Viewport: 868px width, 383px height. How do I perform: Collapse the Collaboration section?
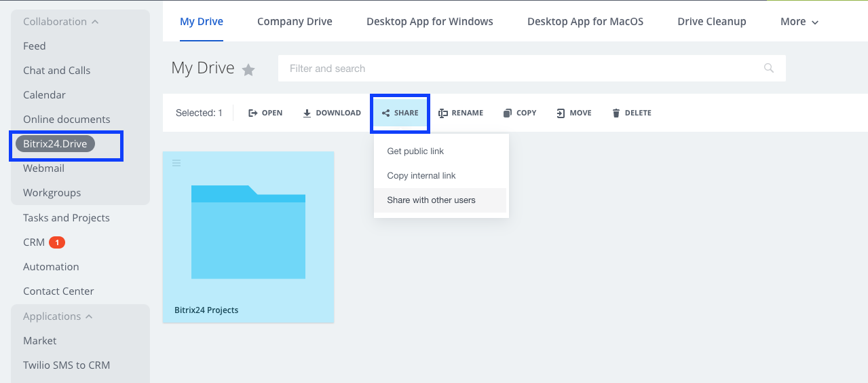[95, 22]
